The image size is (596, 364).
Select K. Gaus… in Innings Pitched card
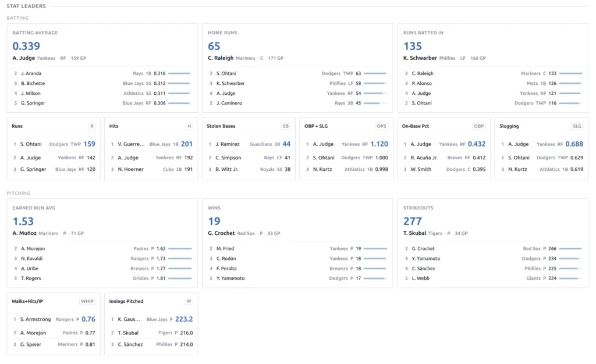pos(129,319)
